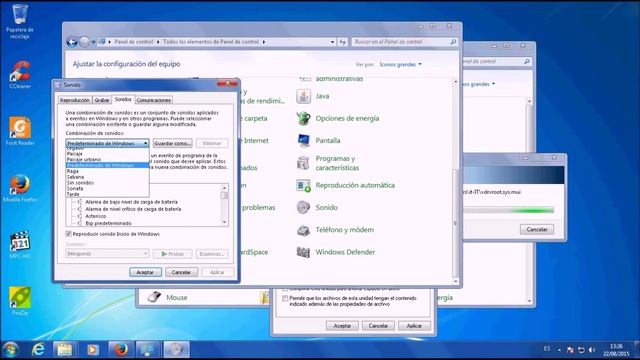Click the ES language indicator
The width and height of the screenshot is (640, 360).
tap(547, 349)
